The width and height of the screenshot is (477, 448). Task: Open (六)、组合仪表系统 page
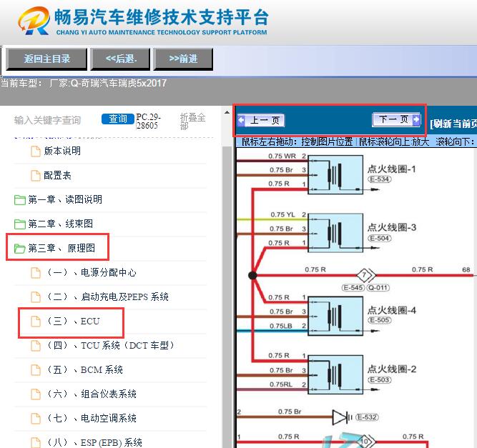[x=91, y=394]
